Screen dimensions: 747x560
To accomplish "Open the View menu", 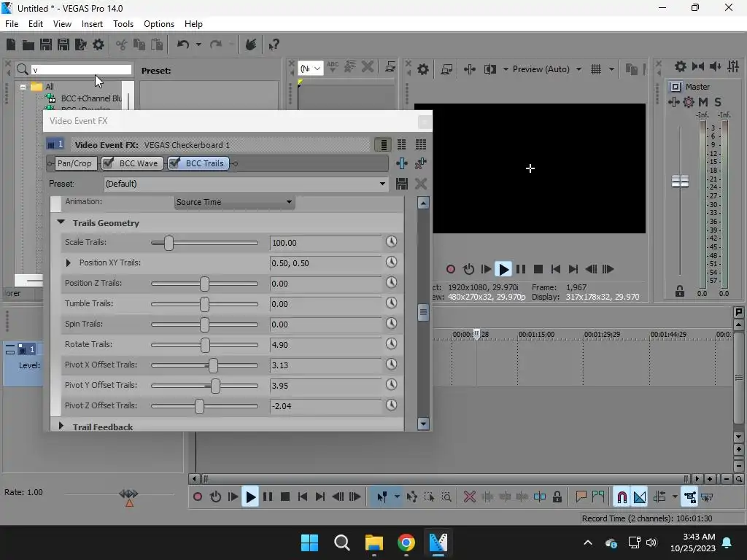I will 62,24.
